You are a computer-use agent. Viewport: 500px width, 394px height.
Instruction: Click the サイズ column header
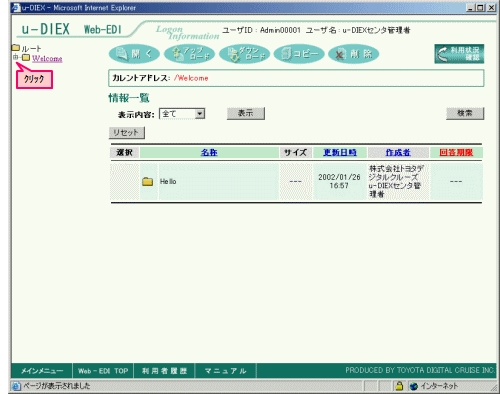click(x=295, y=153)
